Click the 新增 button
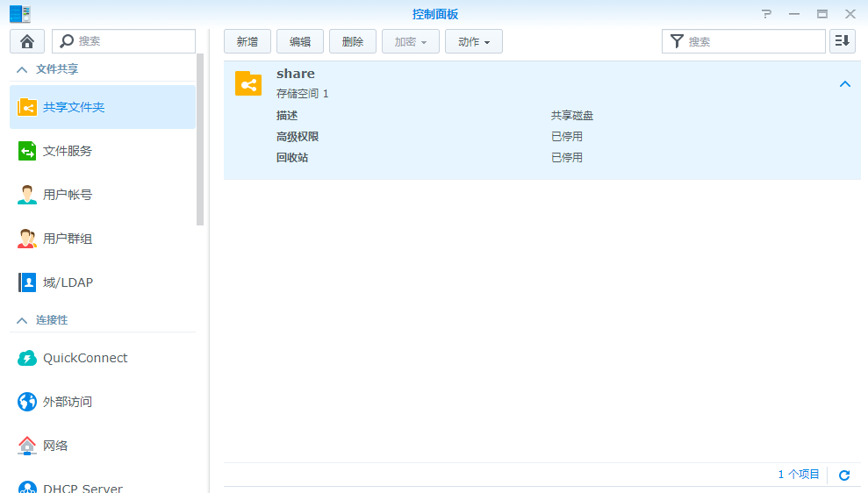 tap(247, 41)
